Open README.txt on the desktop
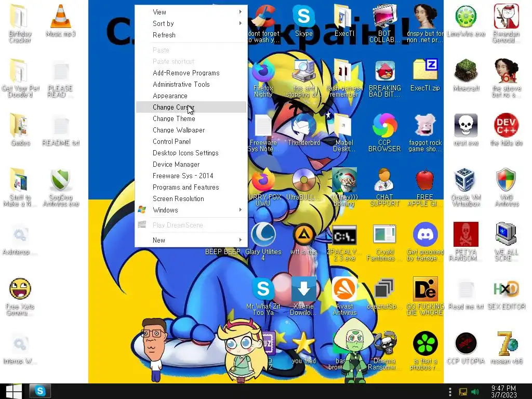This screenshot has width=532, height=399. point(60,126)
